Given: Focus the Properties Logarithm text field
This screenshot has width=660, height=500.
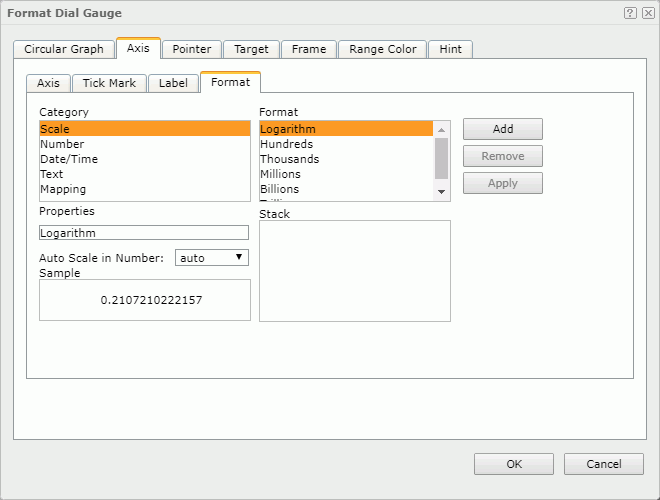Looking at the screenshot, I should pyautogui.click(x=144, y=233).
